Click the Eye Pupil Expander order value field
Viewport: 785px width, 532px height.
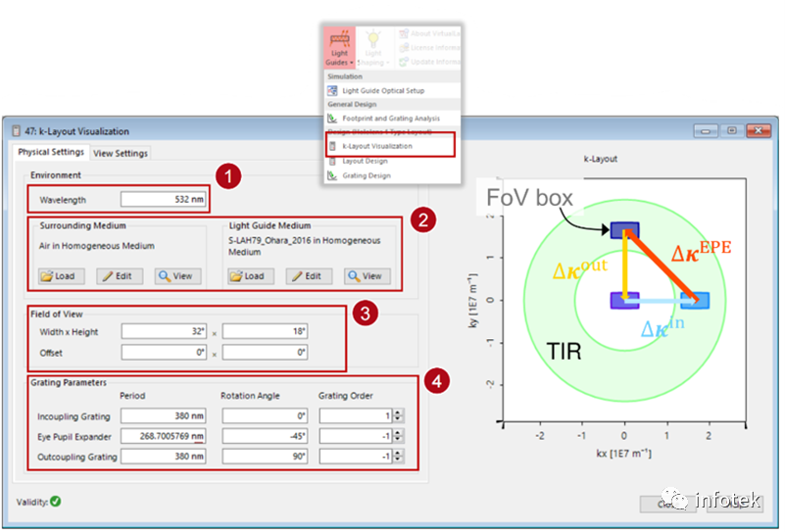pos(356,436)
